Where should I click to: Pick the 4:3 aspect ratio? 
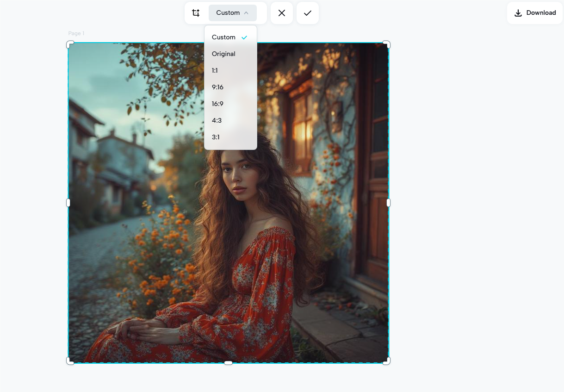[x=217, y=120]
